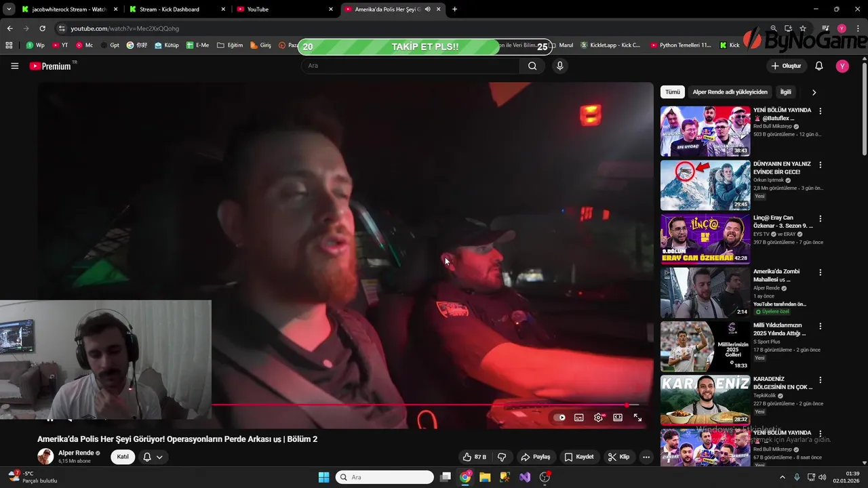
Task: Switch the player to theater mode
Action: 618,418
